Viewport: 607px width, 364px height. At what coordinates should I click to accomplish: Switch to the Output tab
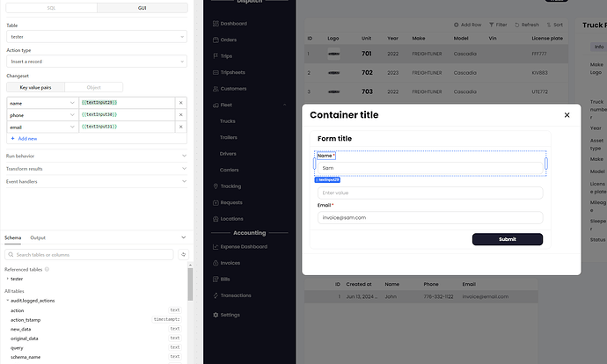click(x=38, y=237)
